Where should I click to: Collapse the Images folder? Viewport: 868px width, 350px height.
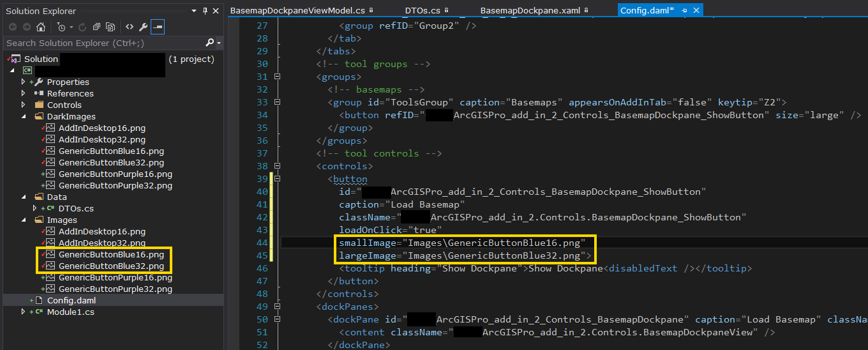(x=24, y=220)
